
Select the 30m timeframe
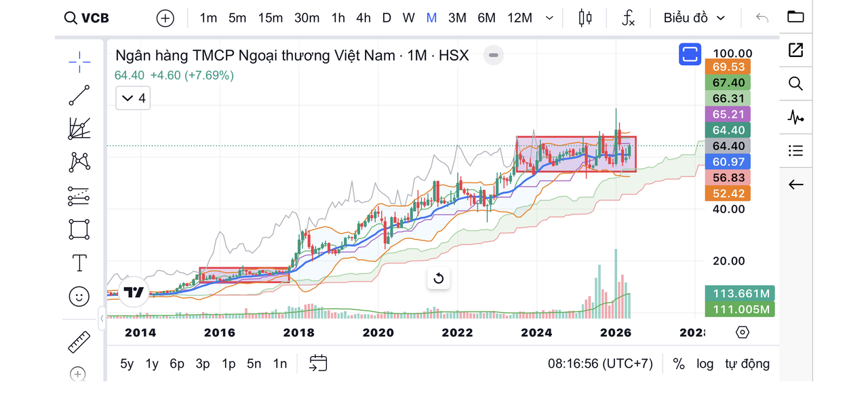tap(307, 18)
